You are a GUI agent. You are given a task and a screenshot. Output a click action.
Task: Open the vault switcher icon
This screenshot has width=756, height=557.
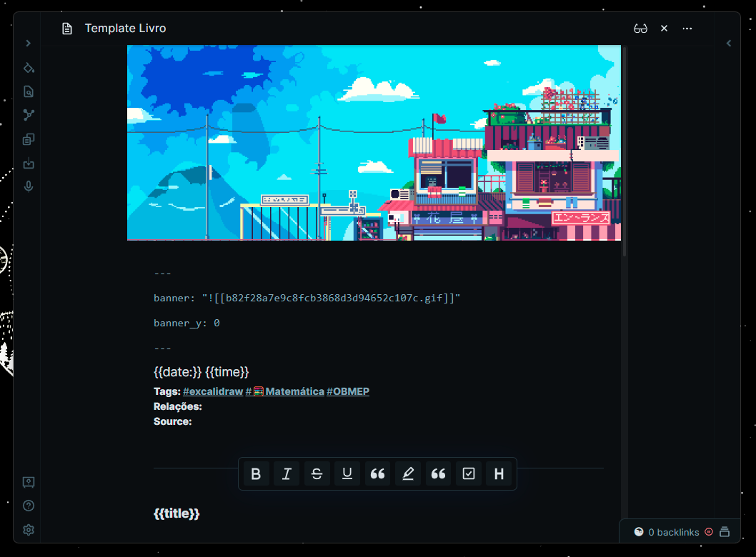[29, 482]
